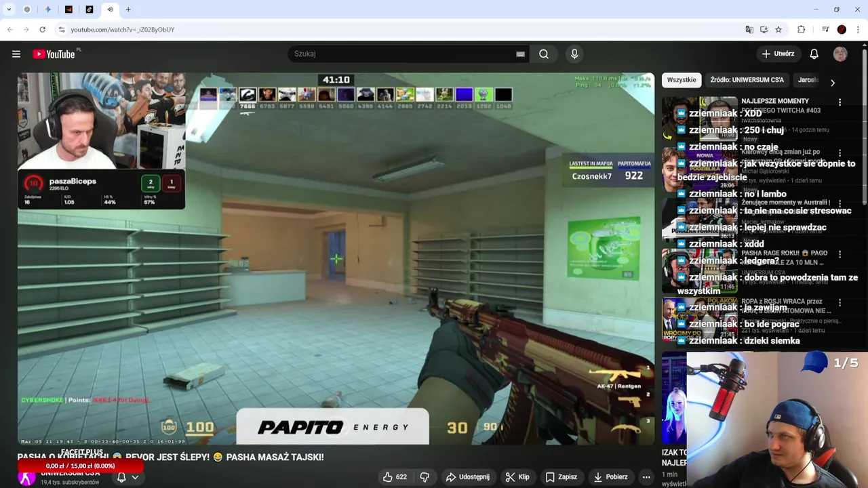Open Chrome three-dot menu
868x488 pixels.
[859, 30]
